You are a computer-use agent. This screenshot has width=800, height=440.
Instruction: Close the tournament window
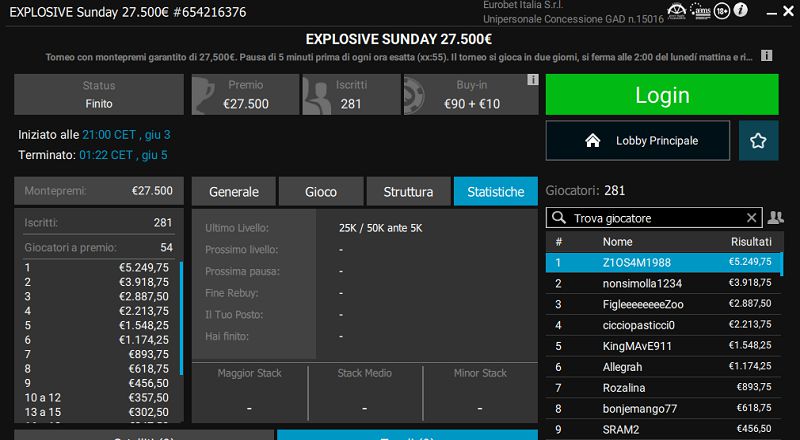tap(789, 11)
